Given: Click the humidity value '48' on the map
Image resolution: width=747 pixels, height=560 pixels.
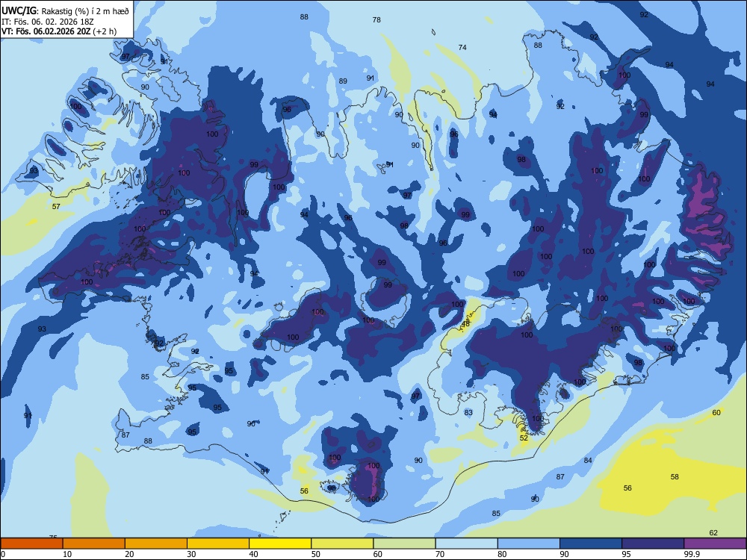Looking at the screenshot, I should coord(466,324).
